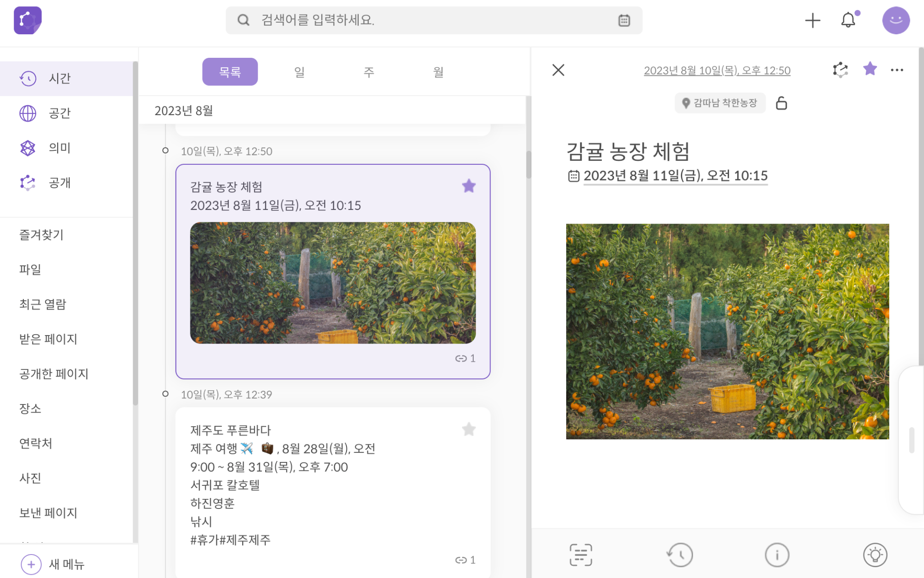Switch to the 목록 tab
Image resolution: width=924 pixels, height=578 pixels.
point(230,72)
